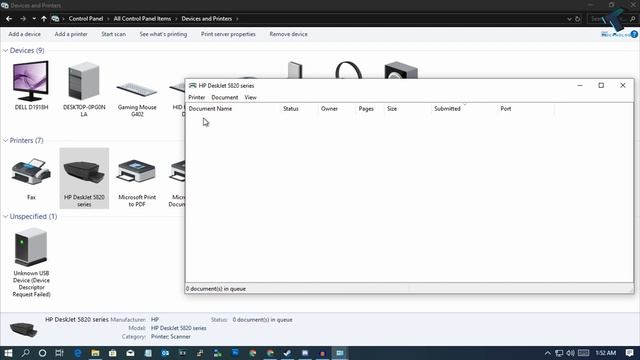The width and height of the screenshot is (640, 360).
Task: Open the volume icon in system tray
Action: coord(570,353)
